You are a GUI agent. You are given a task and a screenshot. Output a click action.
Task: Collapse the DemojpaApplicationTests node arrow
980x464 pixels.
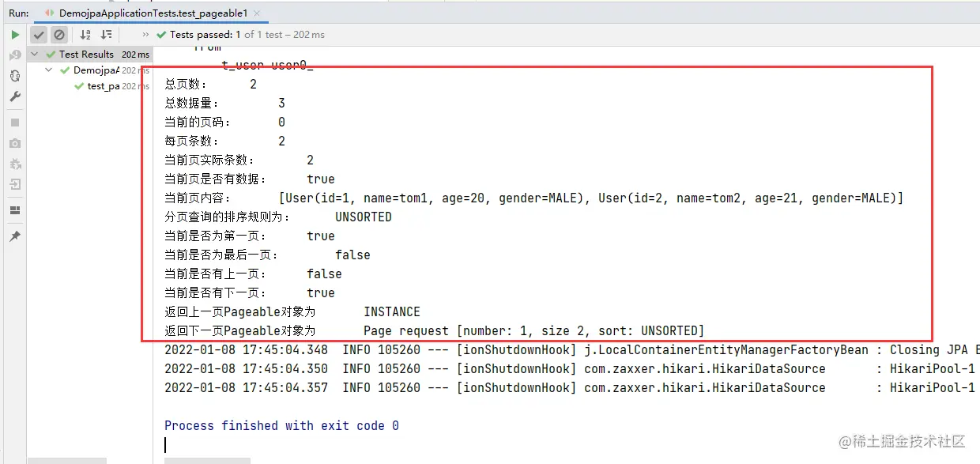[49, 70]
